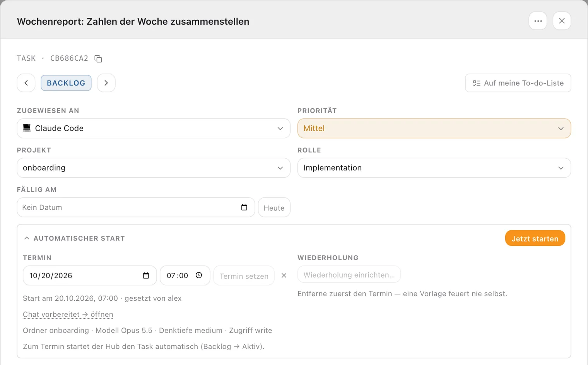
Task: Add task via Auf meine To-do-Liste
Action: coord(518,83)
